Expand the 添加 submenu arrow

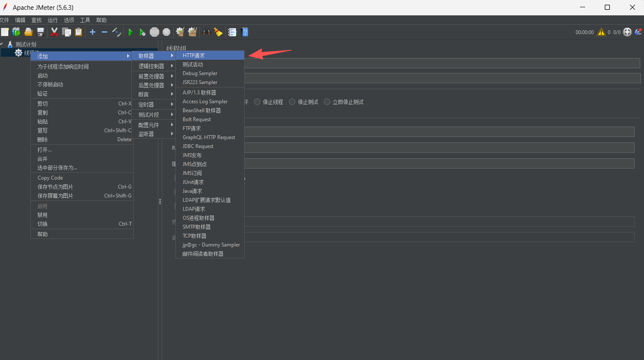click(128, 56)
